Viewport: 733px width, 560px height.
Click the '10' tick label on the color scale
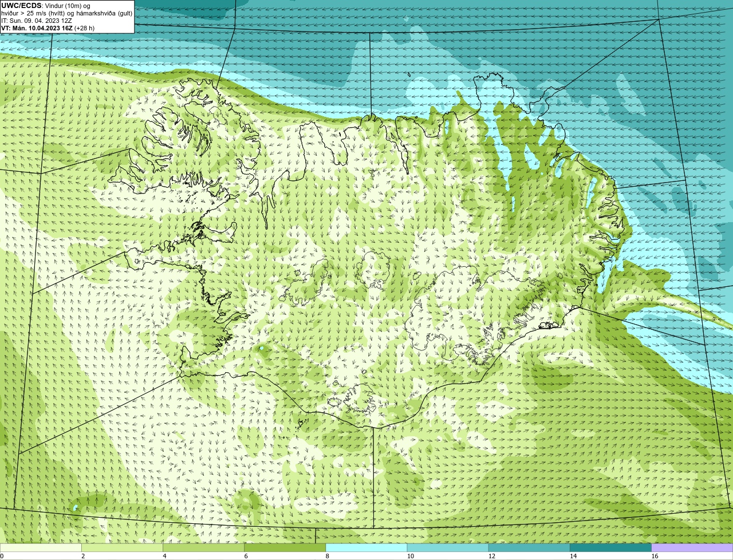pos(410,556)
